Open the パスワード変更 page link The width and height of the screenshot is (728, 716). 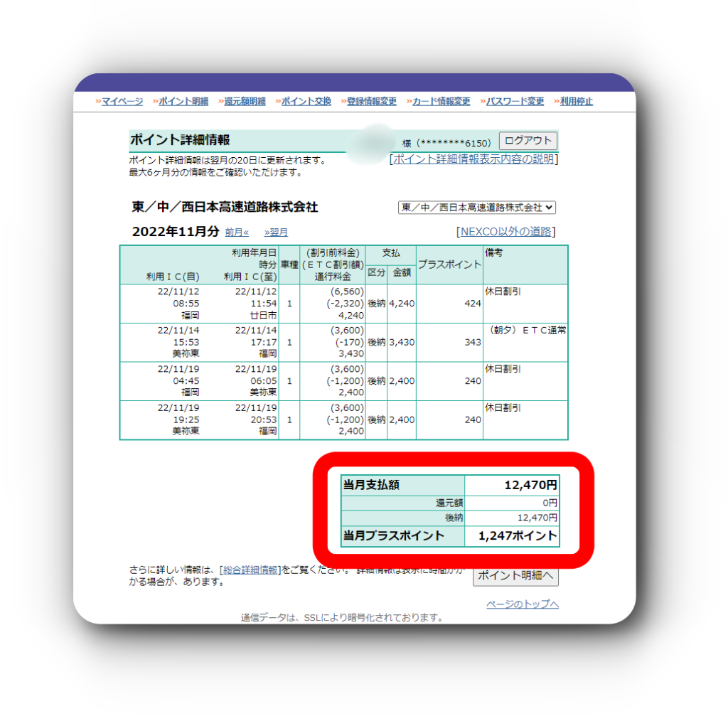coord(515,102)
